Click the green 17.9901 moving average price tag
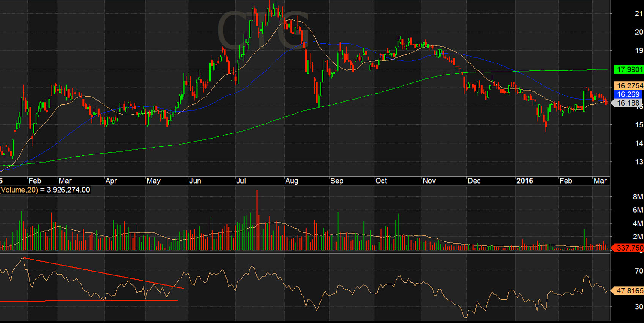The width and height of the screenshot is (644, 323). coord(629,69)
